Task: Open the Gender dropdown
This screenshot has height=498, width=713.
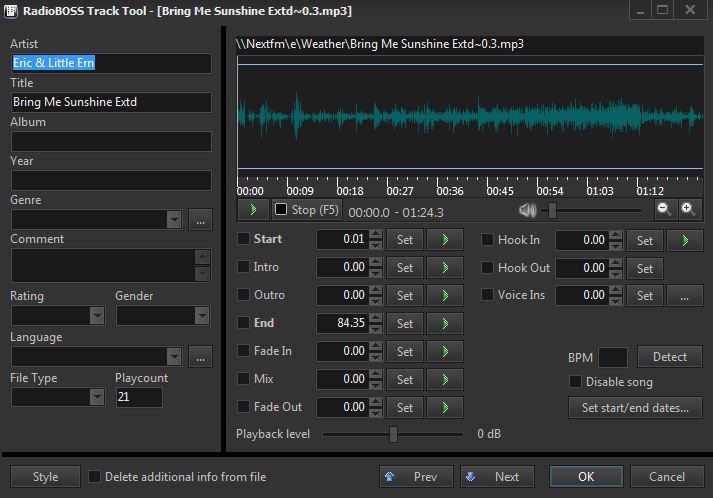Action: coord(201,316)
